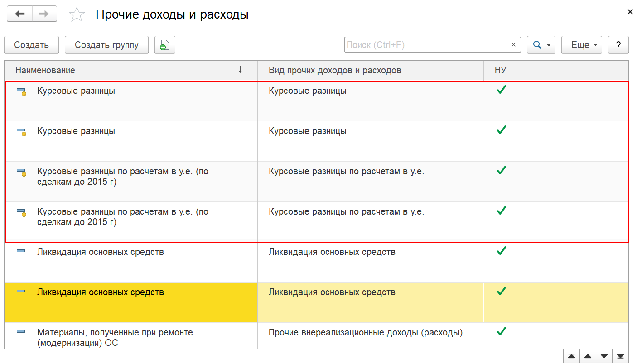Clear the search field with the x icon
The height and width of the screenshot is (364, 642).
pyautogui.click(x=513, y=45)
